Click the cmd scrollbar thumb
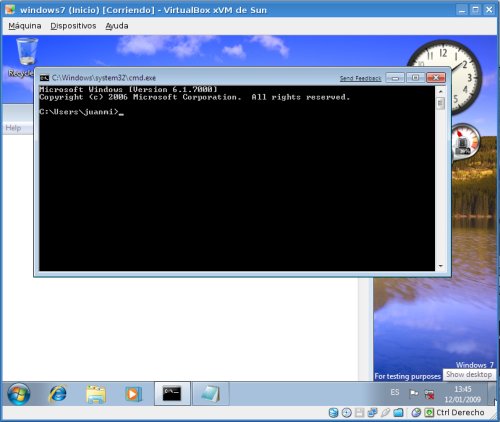 point(441,103)
